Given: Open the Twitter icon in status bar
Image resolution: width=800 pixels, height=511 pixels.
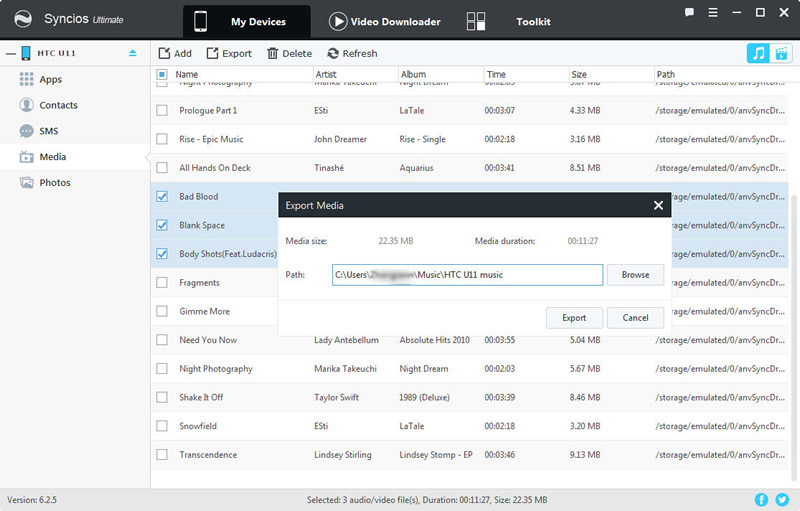Looking at the screenshot, I should (x=782, y=499).
